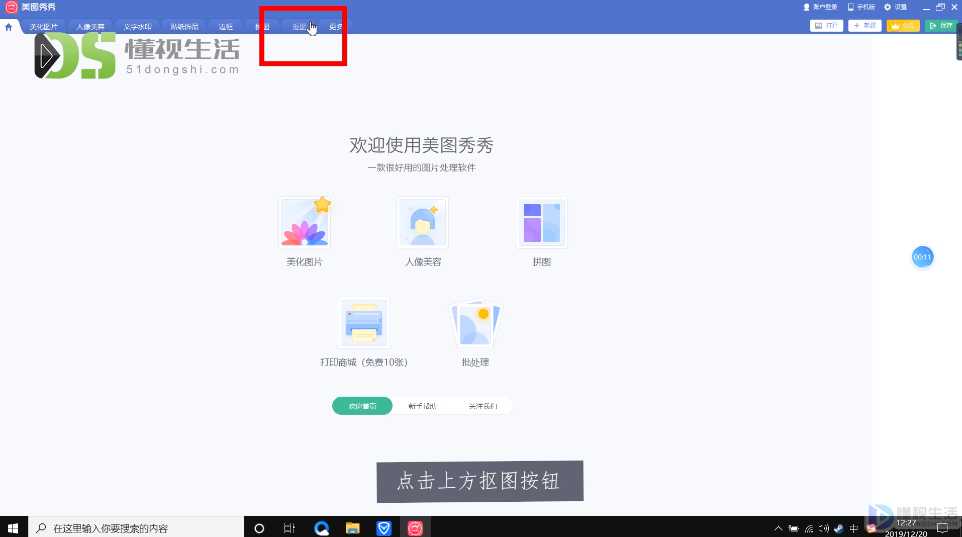This screenshot has height=537, width=962.
Task: Switch to the 文字水印 tab
Action: click(137, 27)
